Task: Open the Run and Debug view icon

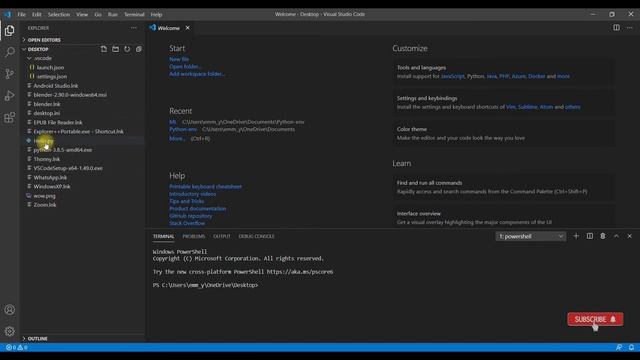Action: [x=9, y=96]
